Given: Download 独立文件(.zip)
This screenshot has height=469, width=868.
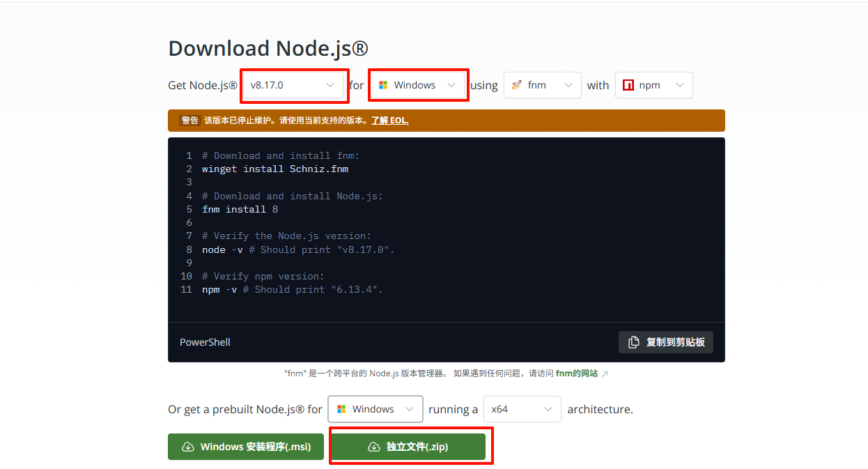Looking at the screenshot, I should (408, 447).
